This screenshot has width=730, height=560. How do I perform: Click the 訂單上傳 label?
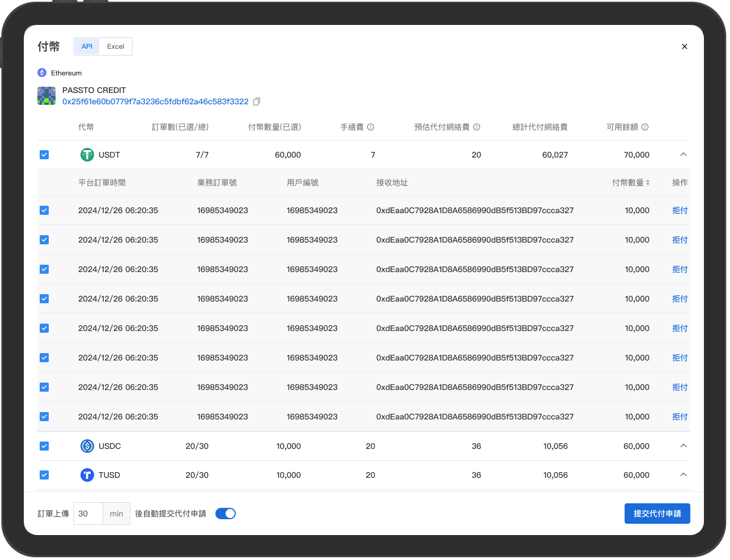(53, 514)
